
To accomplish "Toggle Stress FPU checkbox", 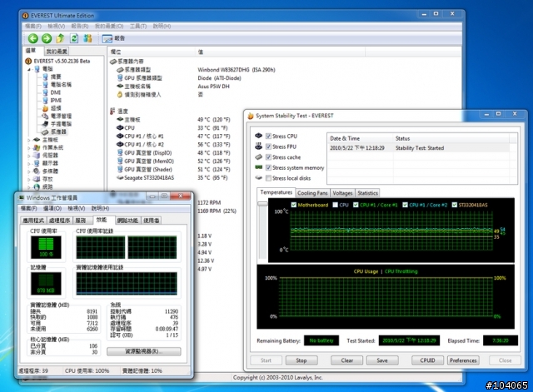I will click(268, 146).
